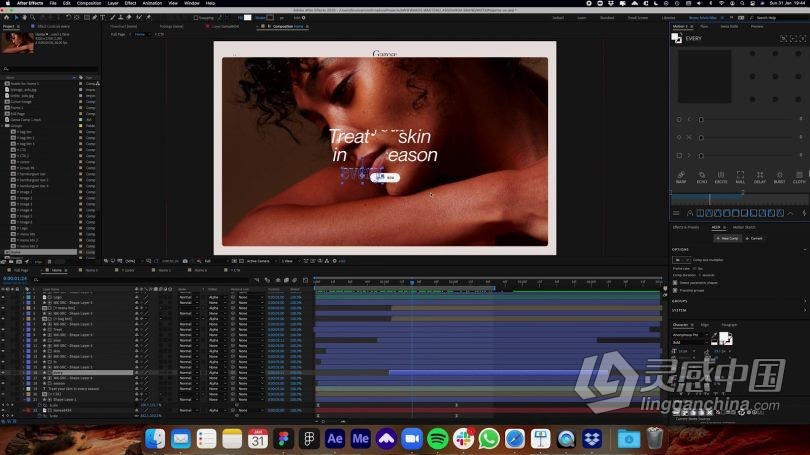Hide the every layer eye
810x455 pixels.
pos(4,372)
